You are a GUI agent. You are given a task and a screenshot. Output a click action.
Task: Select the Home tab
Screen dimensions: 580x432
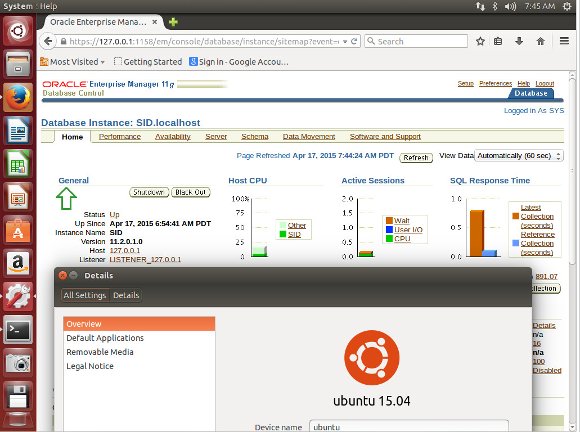point(72,137)
